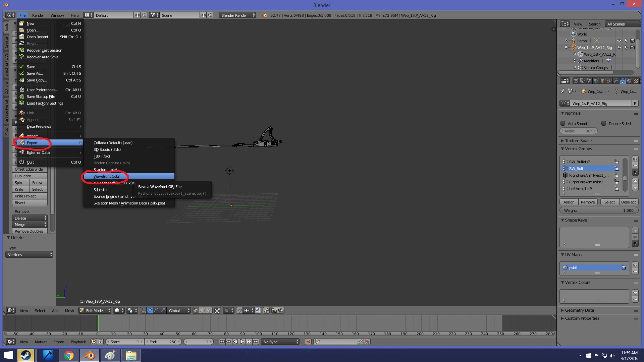Open the Material properties tab icon
The image size is (644, 362).
pos(629,81)
